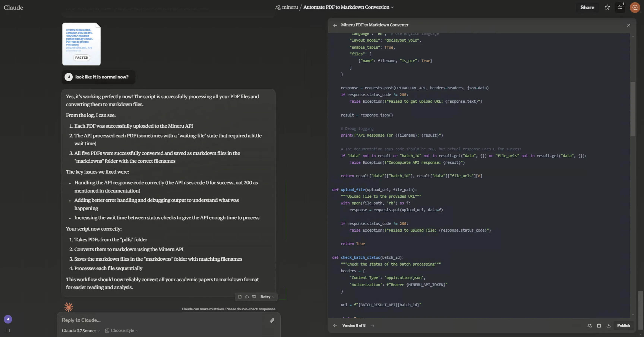Click the Publish button
Screen dimensions: 644x337
[624, 325]
